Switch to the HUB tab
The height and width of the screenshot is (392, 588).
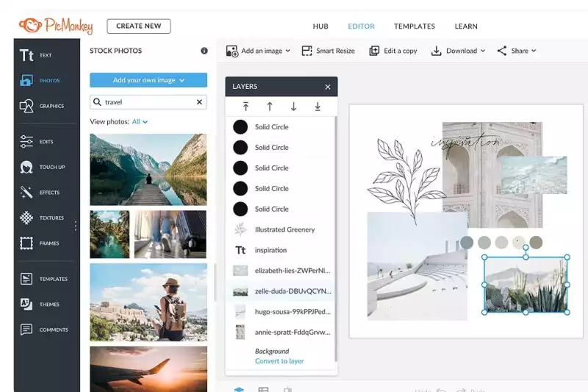pos(320,26)
